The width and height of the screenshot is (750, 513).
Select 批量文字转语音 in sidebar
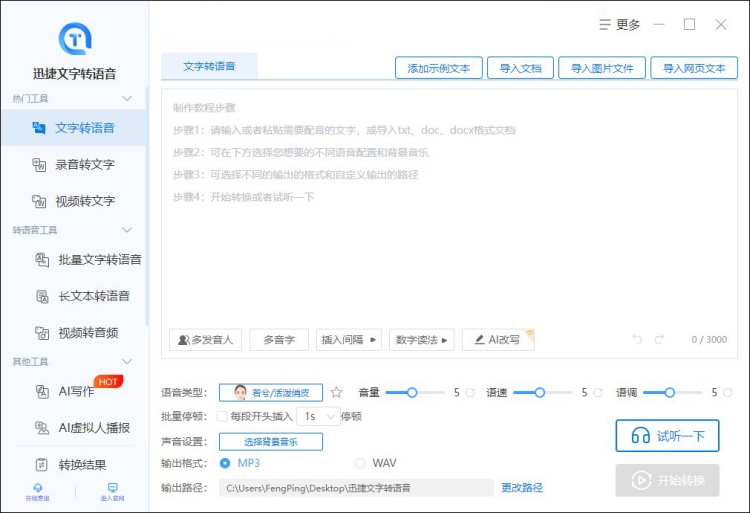pos(99,259)
